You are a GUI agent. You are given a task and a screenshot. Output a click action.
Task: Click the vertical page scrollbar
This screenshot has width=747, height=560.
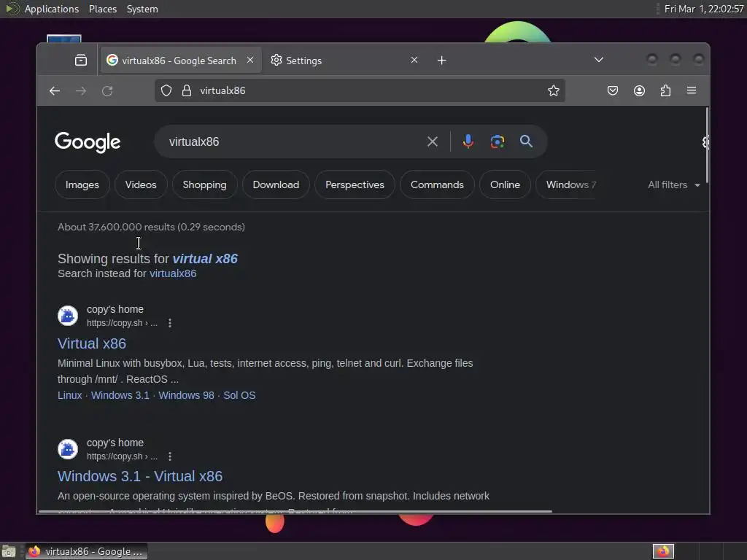tap(707, 145)
